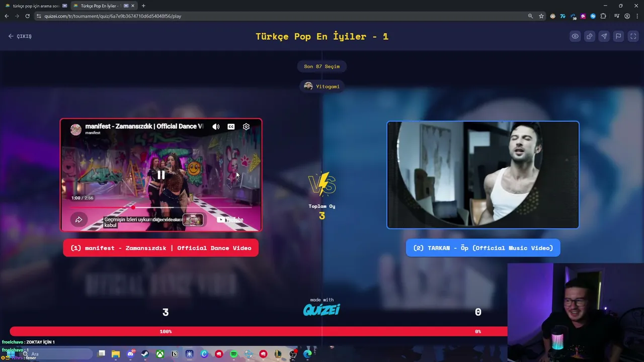644x362 pixels.
Task: Vote for (1) manifest - Zamansızdık
Action: click(x=161, y=248)
